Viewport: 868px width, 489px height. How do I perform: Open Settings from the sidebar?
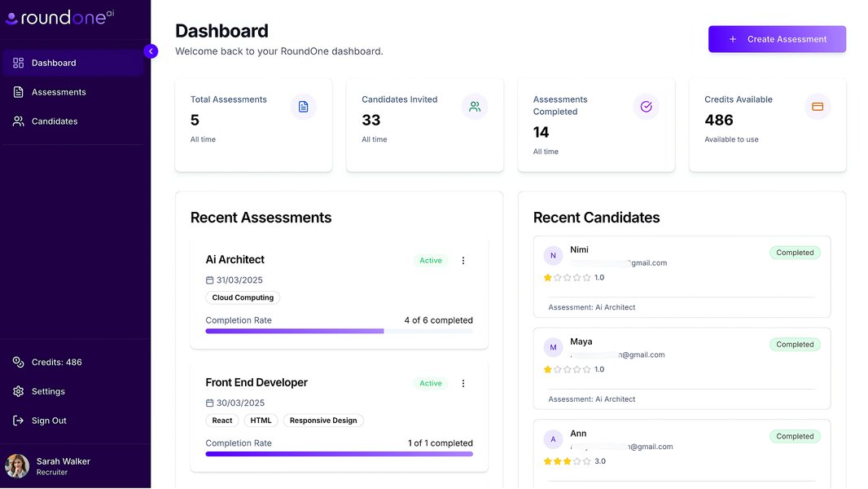[73, 391]
